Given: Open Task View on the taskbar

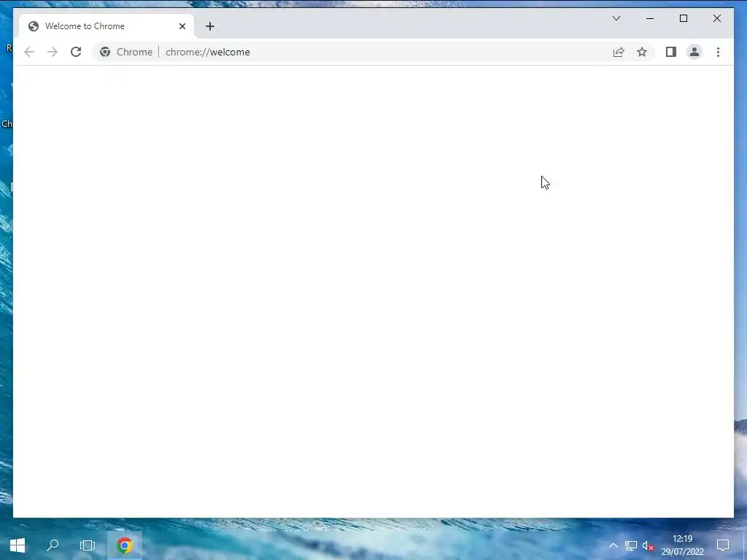Looking at the screenshot, I should click(x=88, y=545).
